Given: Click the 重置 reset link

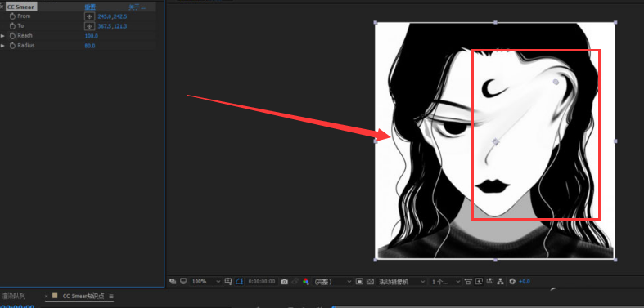Looking at the screenshot, I should pos(90,7).
